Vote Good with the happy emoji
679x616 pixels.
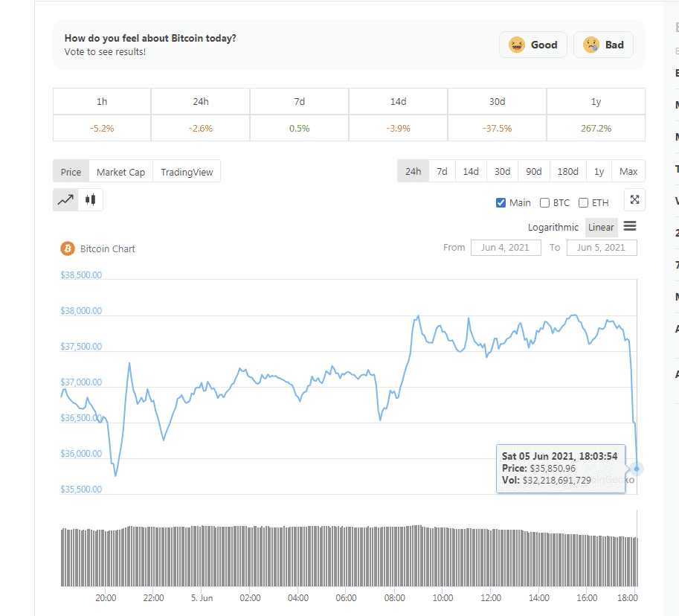tap(533, 45)
